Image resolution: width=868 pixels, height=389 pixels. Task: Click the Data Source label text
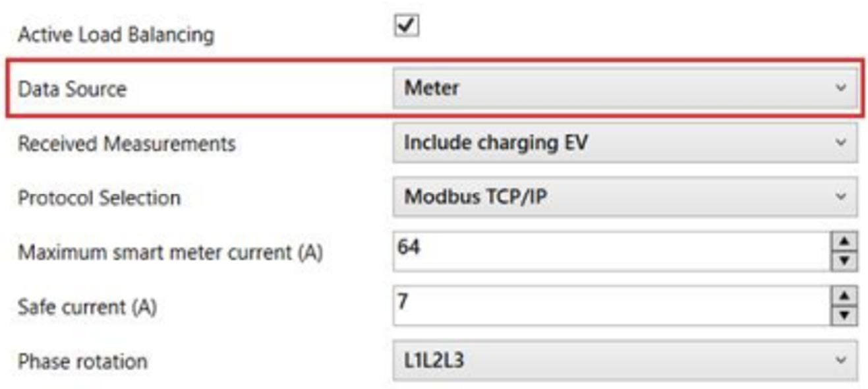72,89
